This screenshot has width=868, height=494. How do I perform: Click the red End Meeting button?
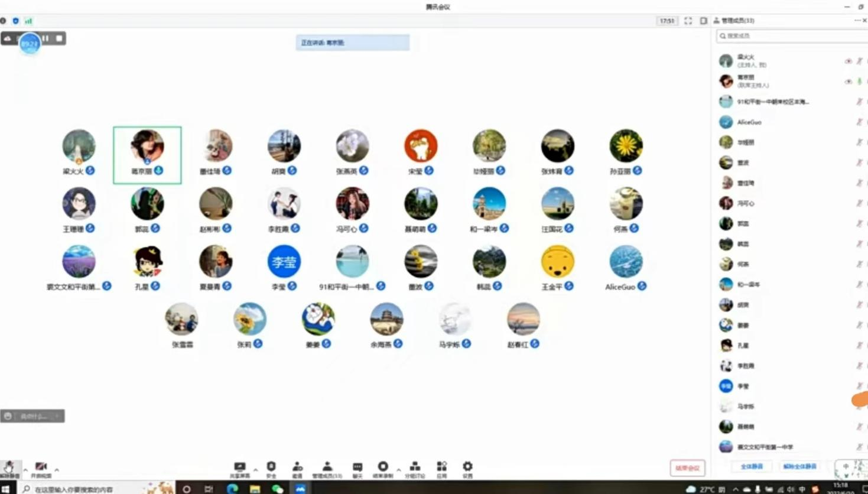(687, 468)
